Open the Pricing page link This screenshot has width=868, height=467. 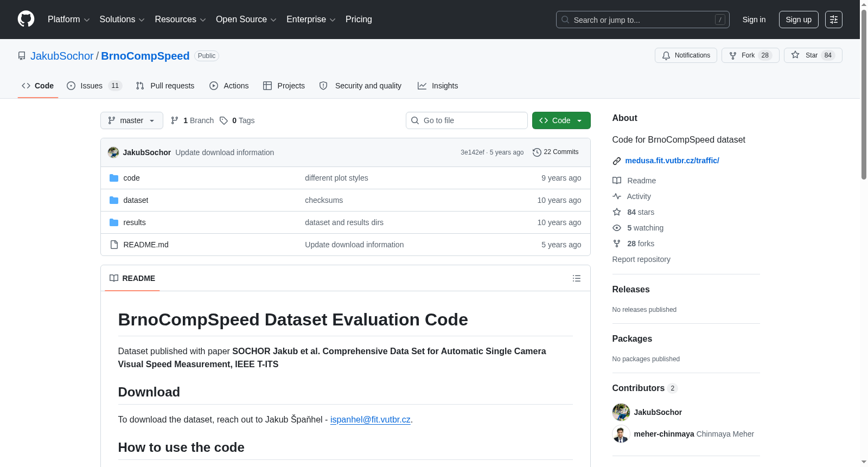tap(359, 20)
